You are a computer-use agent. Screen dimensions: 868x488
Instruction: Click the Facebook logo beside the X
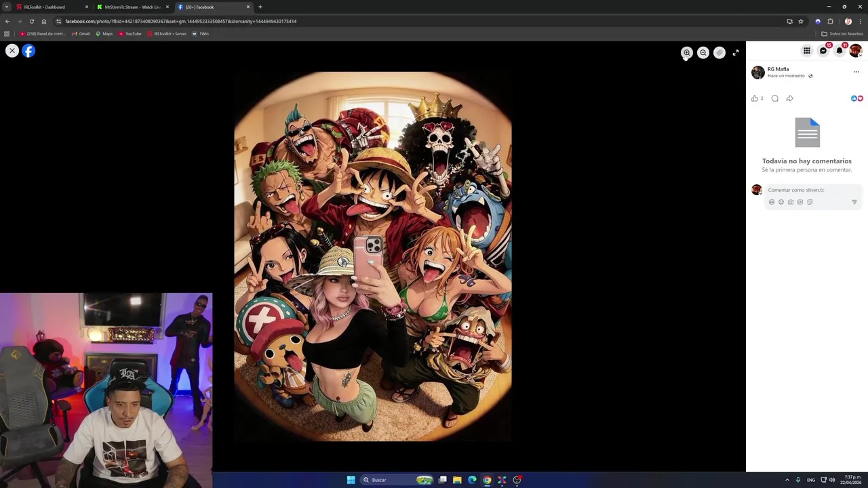pos(28,51)
